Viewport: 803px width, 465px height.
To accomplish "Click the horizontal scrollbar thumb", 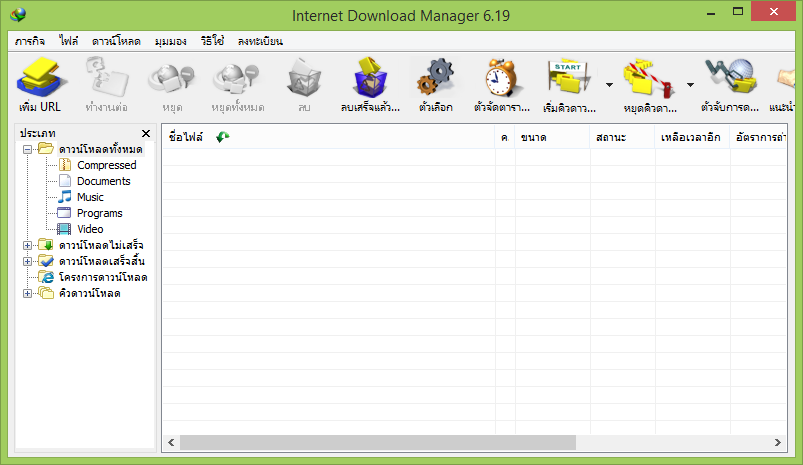I will [x=377, y=442].
